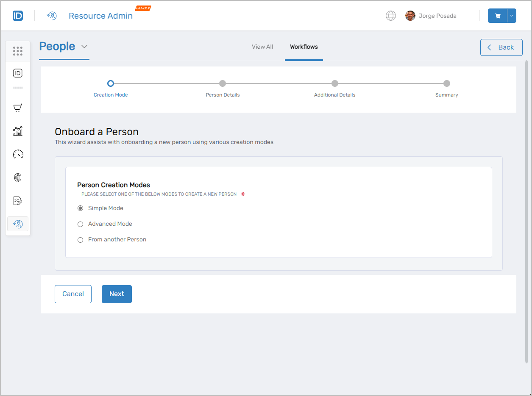Select From another Person option
Image resolution: width=532 pixels, height=396 pixels.
point(80,240)
